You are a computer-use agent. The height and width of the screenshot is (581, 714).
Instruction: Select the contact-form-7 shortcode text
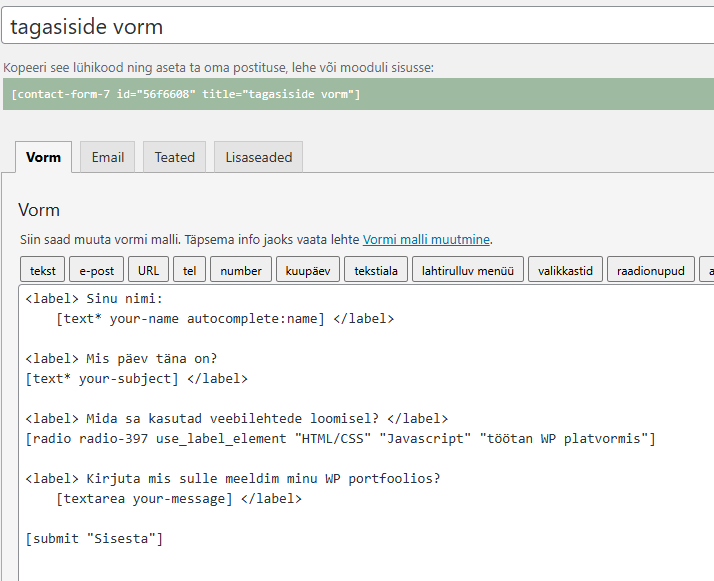[186, 94]
